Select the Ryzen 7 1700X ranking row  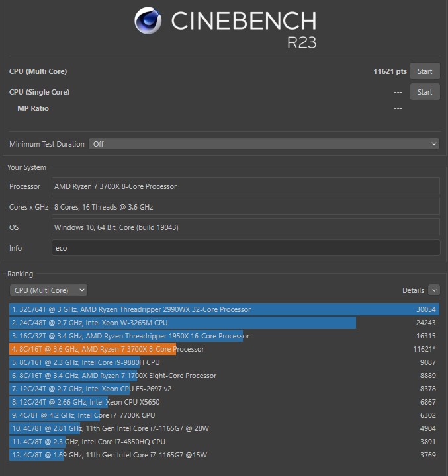tap(224, 376)
